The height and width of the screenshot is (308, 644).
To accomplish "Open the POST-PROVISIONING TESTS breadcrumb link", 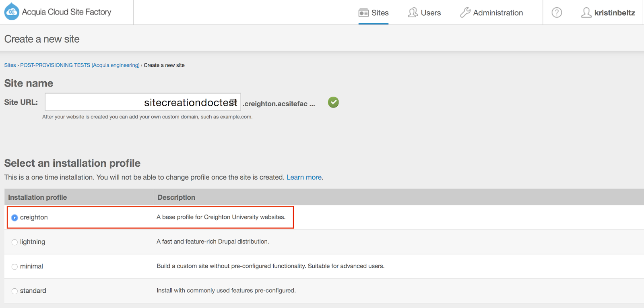I will point(80,65).
